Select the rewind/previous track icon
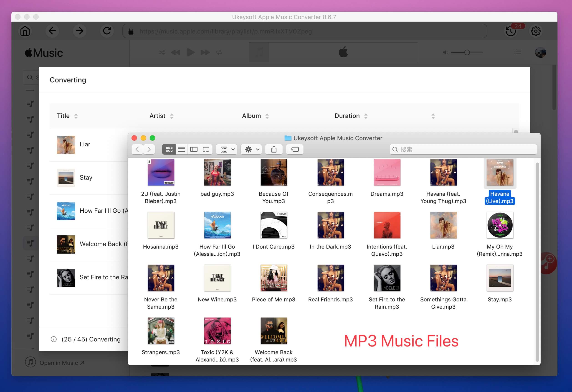572x392 pixels. [x=175, y=52]
